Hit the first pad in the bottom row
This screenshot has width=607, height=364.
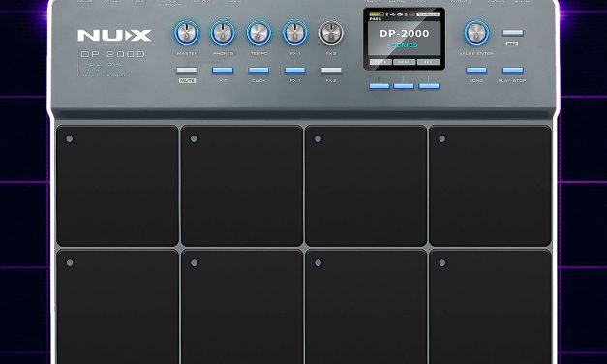tap(117, 307)
